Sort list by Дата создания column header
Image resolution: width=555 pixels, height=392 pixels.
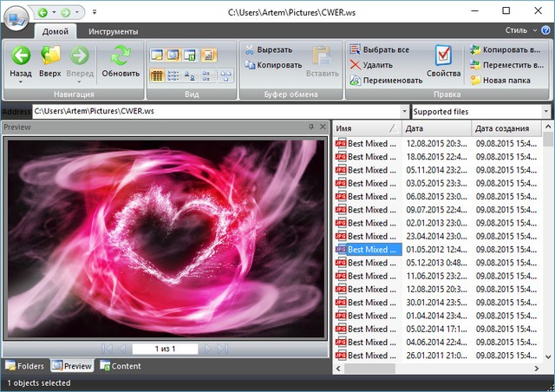505,128
